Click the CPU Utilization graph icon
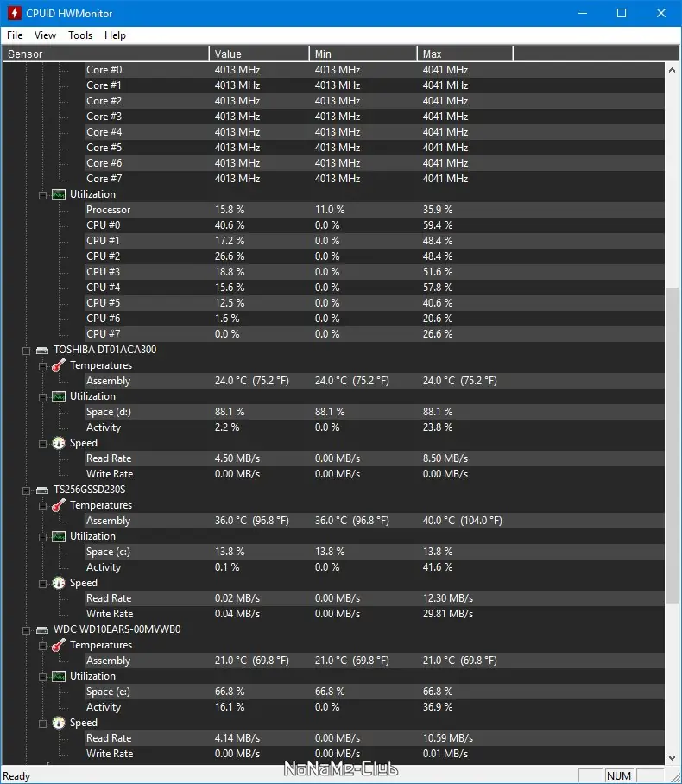Screen dimensions: 682x784 coord(59,194)
